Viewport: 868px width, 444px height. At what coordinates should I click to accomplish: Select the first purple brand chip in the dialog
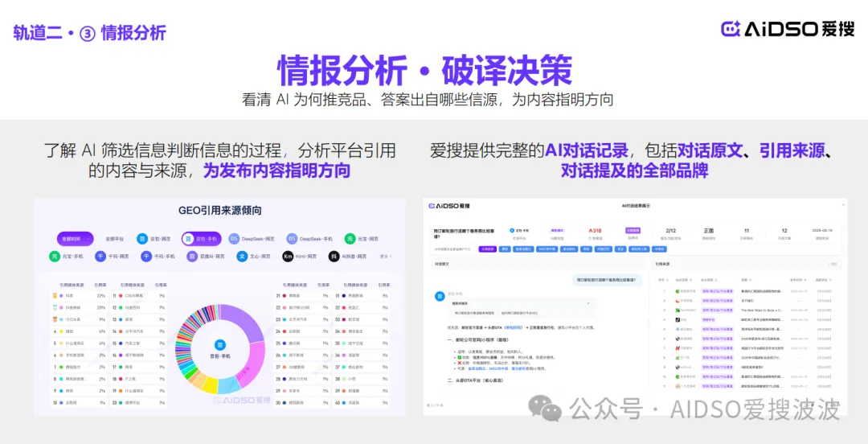pyautogui.click(x=486, y=249)
